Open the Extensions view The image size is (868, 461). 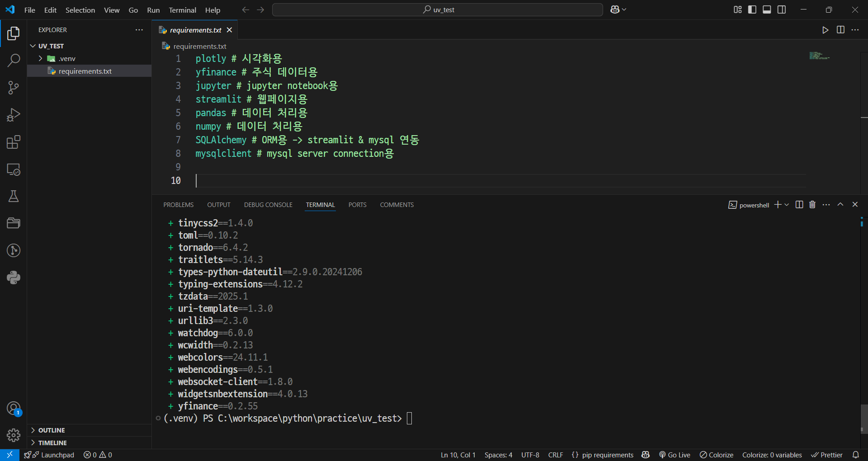(14, 142)
